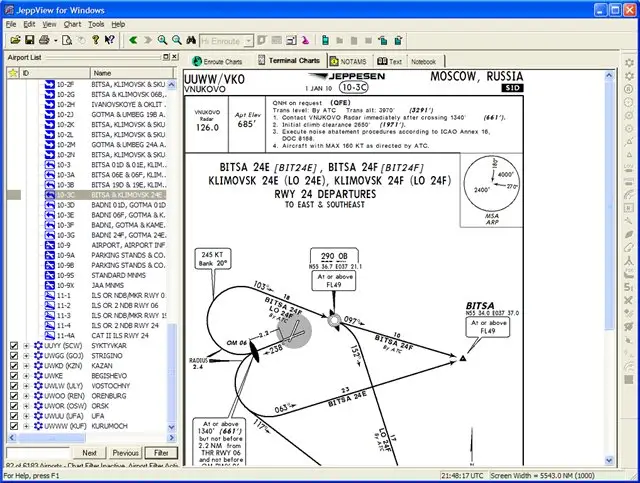Viewport: 640px width, 483px height.
Task: Open the Print Preview icon
Action: coord(67,40)
